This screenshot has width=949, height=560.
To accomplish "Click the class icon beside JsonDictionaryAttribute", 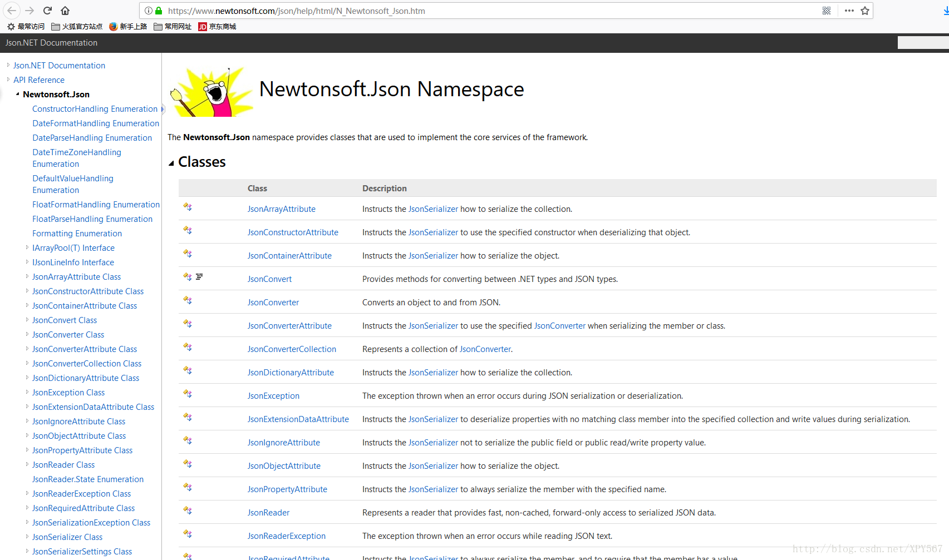I will [188, 370].
